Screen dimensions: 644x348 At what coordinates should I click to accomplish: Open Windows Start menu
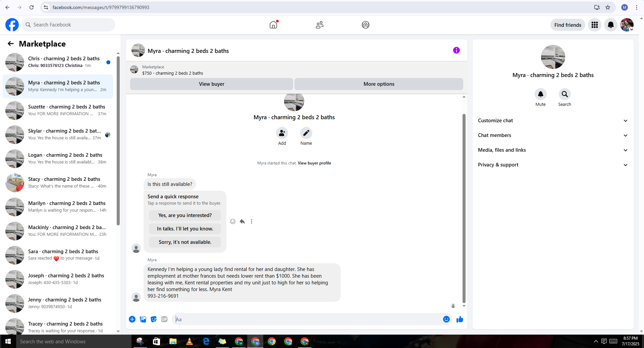[x=8, y=341]
